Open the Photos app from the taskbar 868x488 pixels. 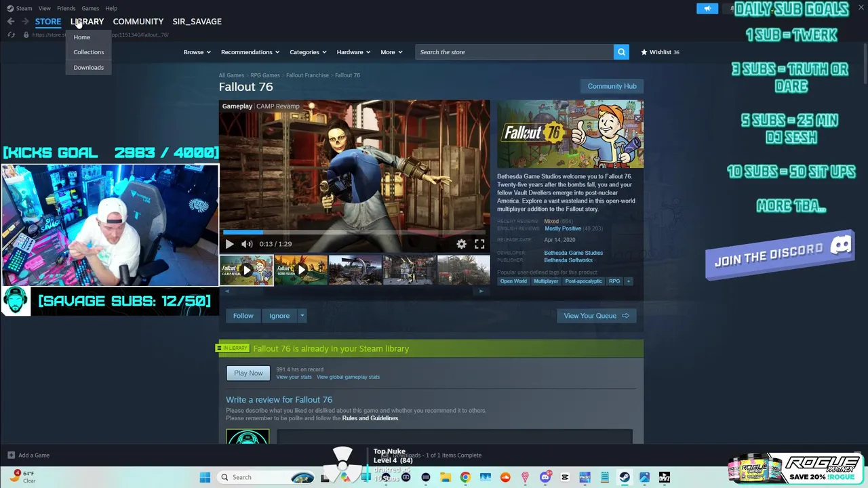(x=644, y=477)
